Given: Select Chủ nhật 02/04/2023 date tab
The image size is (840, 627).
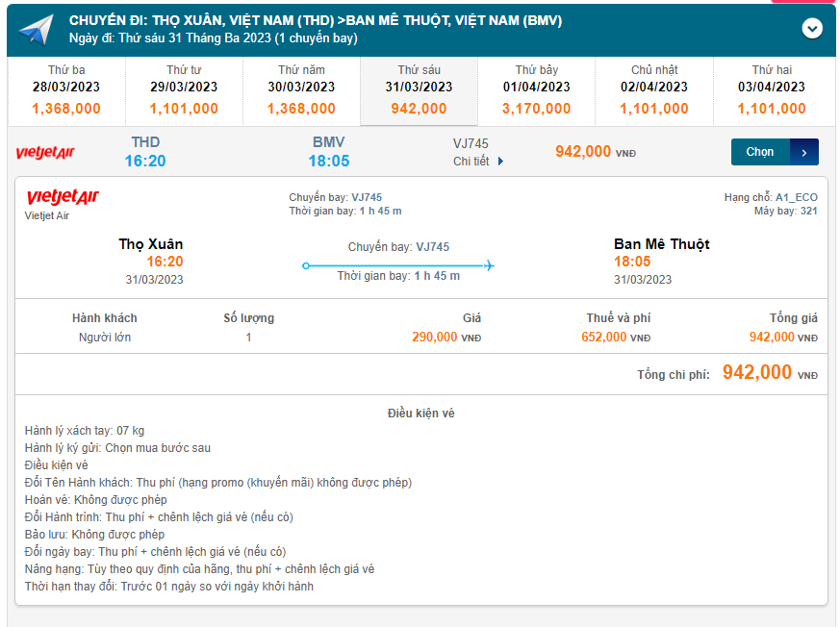Looking at the screenshot, I should (x=654, y=90).
